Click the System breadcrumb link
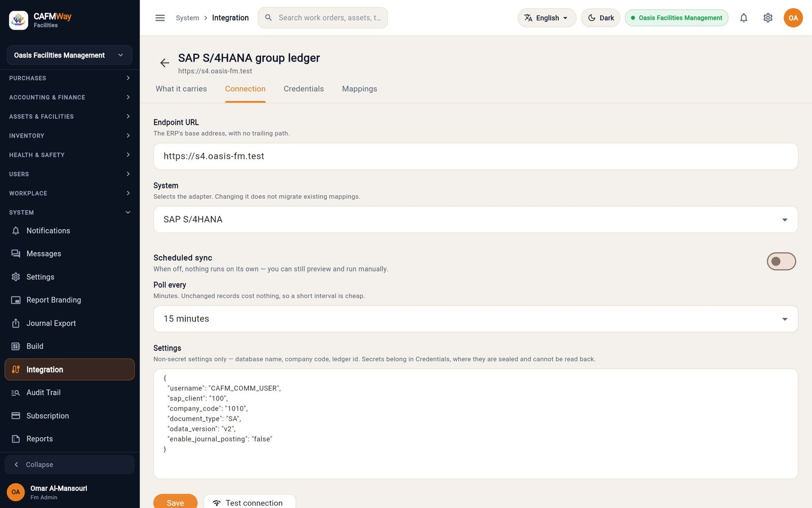Screen dimensions: 812x508 [x=187, y=18]
